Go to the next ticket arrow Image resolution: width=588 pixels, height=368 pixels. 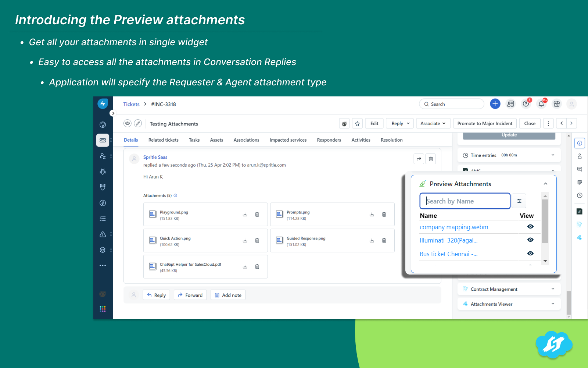click(571, 123)
